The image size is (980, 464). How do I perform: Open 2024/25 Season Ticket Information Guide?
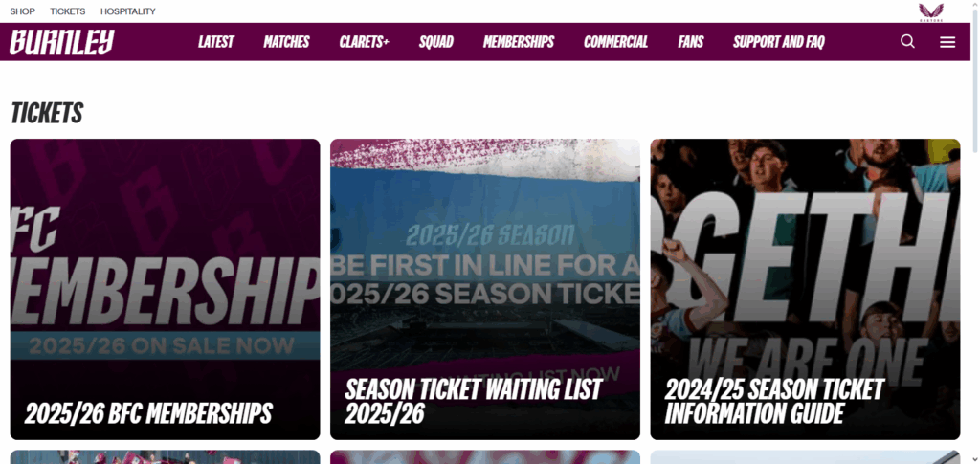pos(805,289)
